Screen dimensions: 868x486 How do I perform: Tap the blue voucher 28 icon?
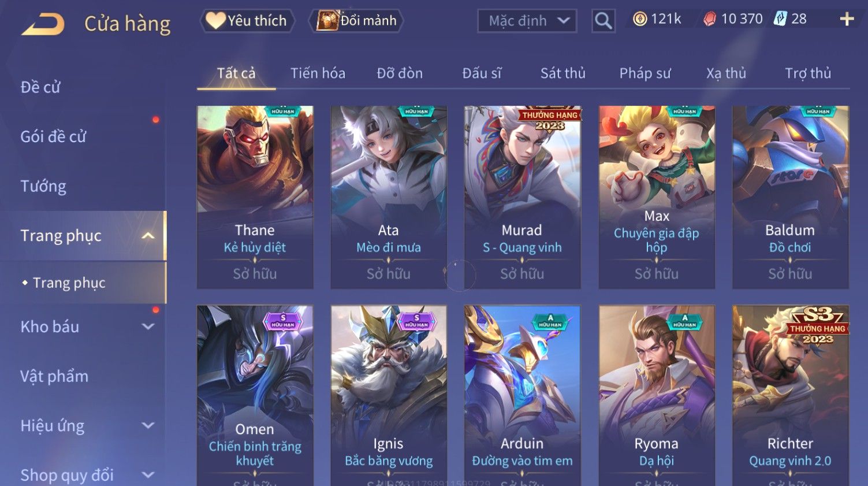[780, 18]
